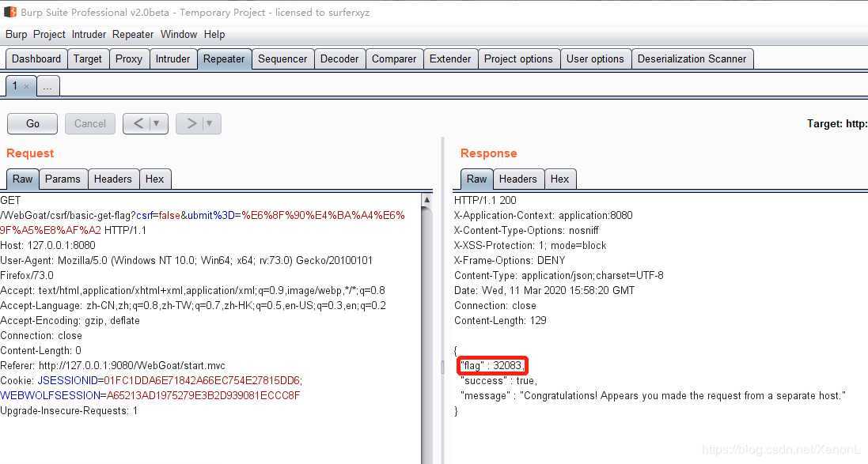
Task: Click the Burp Suite logo icon
Action: [x=9, y=12]
